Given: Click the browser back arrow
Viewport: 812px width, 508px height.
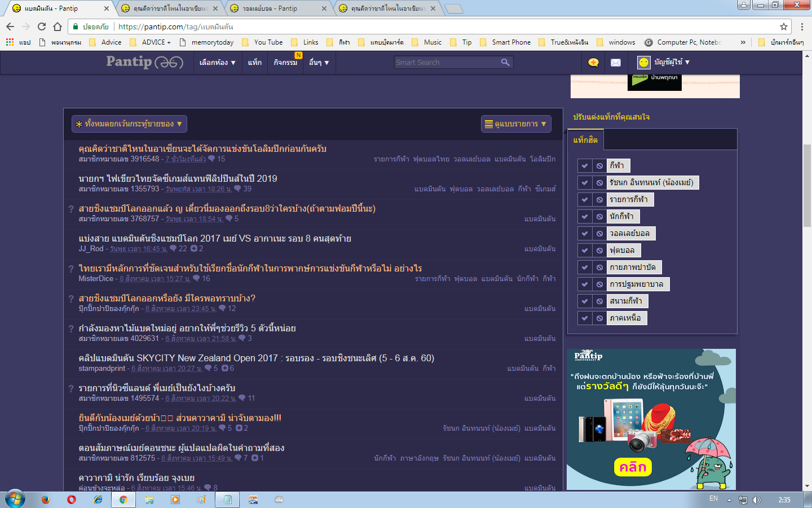Looking at the screenshot, I should pyautogui.click(x=10, y=27).
